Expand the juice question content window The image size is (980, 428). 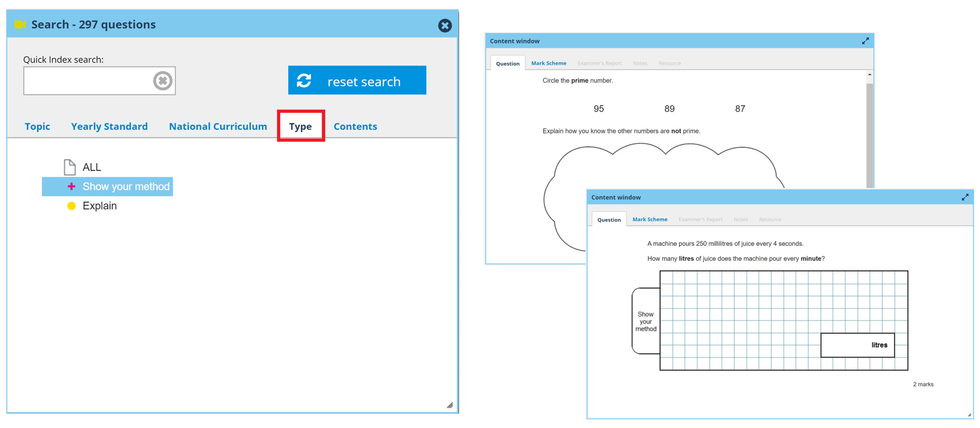(x=965, y=197)
